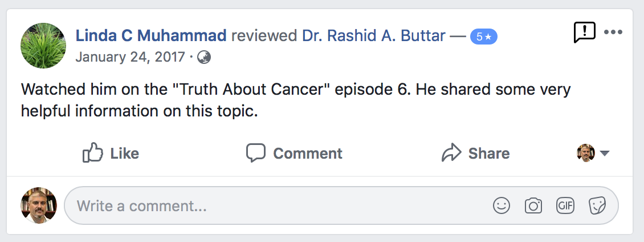The width and height of the screenshot is (644, 242).
Task: Click small profile picture beside Share
Action: point(586,153)
